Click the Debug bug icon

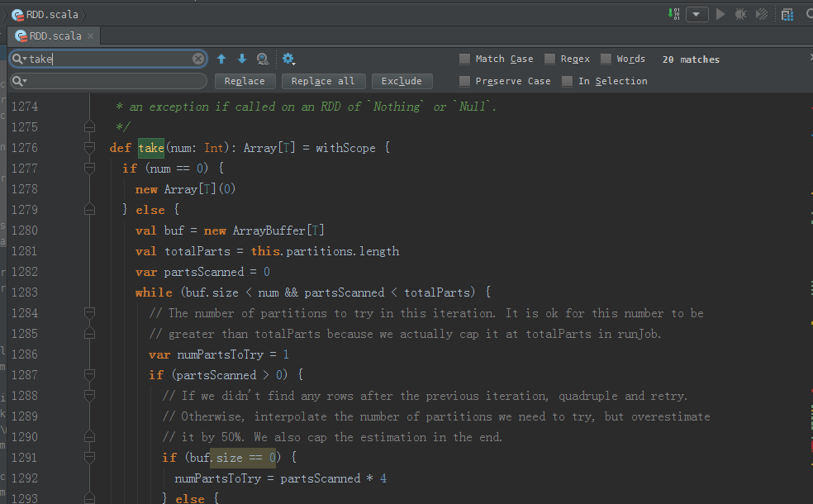coord(741,14)
